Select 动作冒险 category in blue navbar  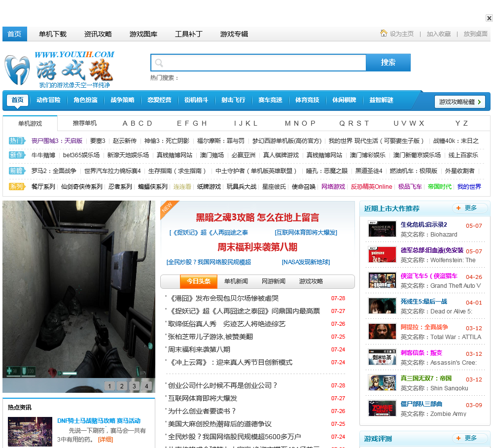[48, 100]
